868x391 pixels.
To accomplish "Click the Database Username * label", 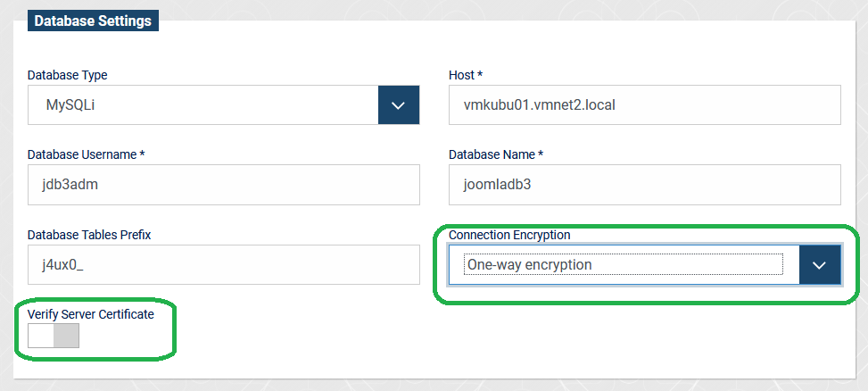I will tap(87, 154).
